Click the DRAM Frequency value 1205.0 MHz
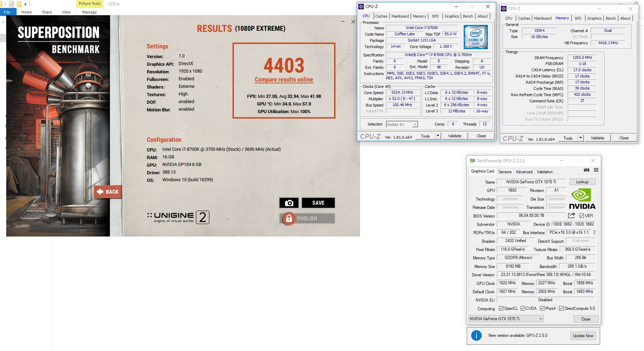 [x=582, y=58]
